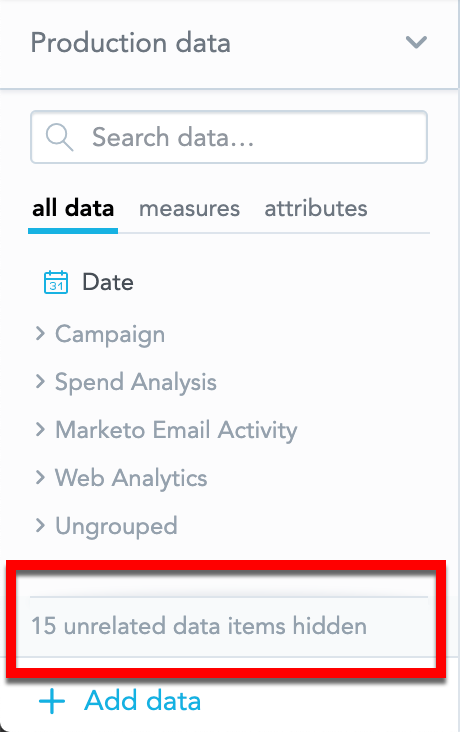Click the Campaign folder label
460x732 pixels.
(x=110, y=335)
